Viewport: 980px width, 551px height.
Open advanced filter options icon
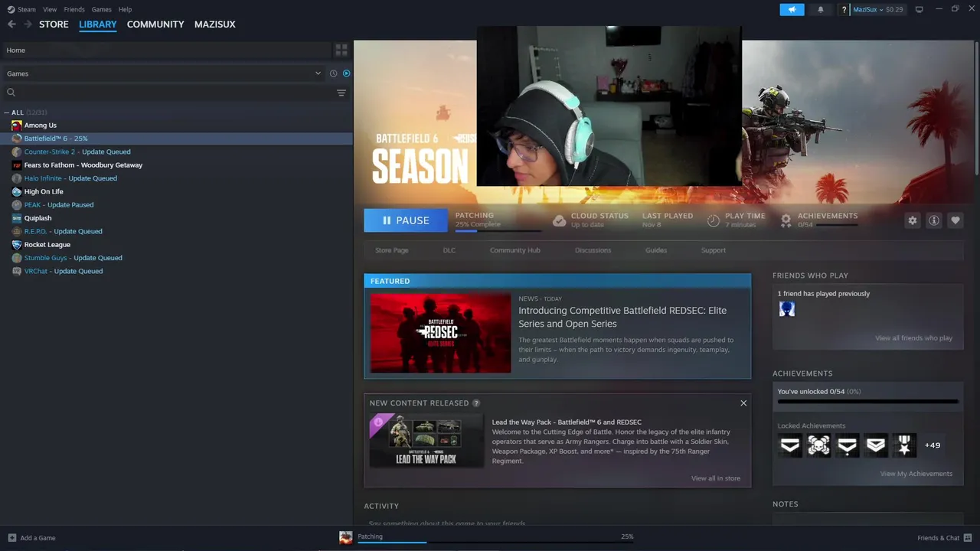click(341, 93)
